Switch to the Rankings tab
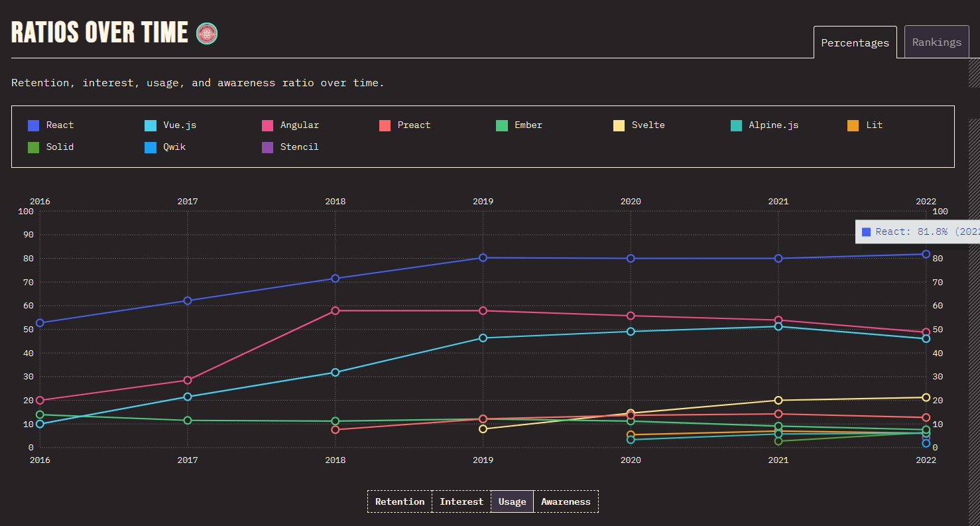Screen dimensions: 980x526 [936, 42]
